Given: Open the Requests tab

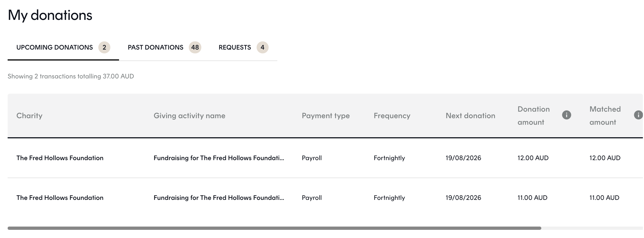Looking at the screenshot, I should 243,47.
